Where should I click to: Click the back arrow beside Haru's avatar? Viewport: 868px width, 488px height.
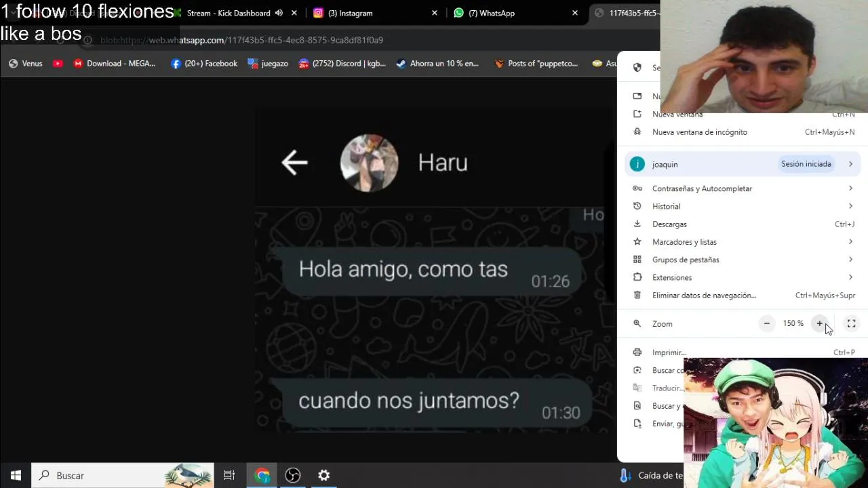coord(294,163)
